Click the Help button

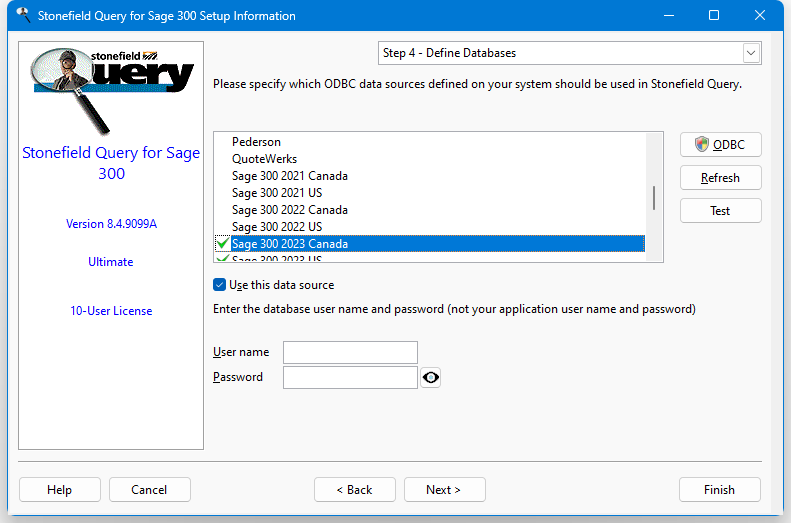coord(60,490)
